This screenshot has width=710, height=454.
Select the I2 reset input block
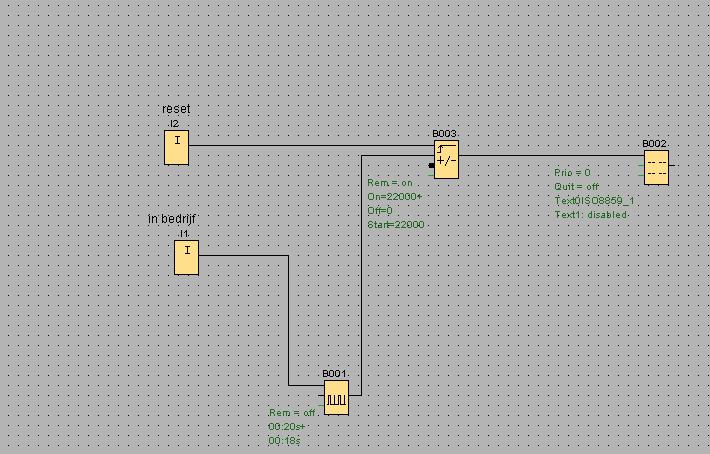176,148
